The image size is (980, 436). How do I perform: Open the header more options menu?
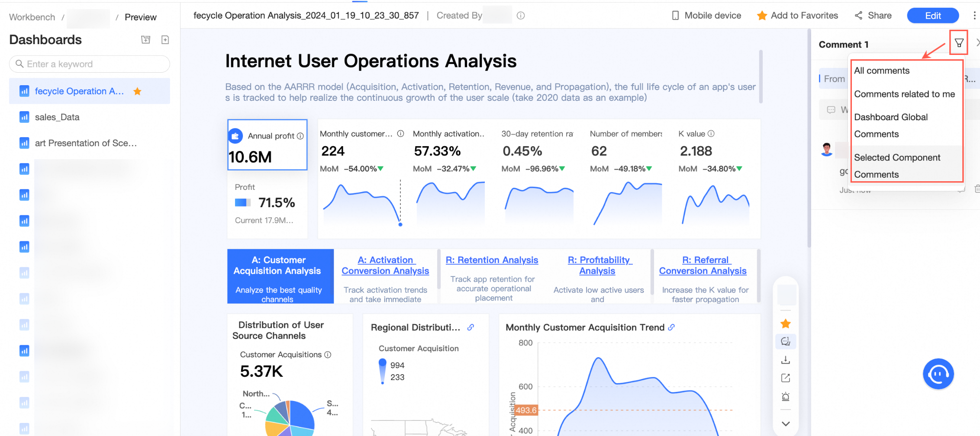pos(974,16)
